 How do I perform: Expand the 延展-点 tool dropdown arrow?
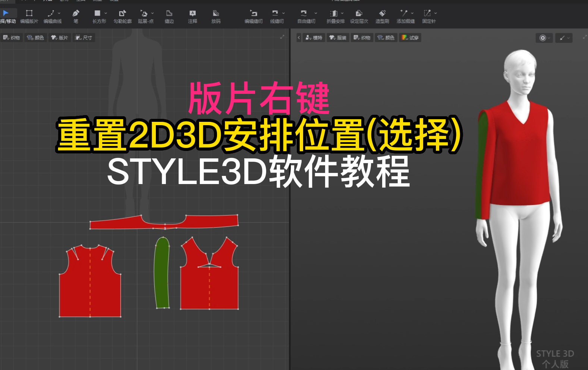(x=152, y=13)
